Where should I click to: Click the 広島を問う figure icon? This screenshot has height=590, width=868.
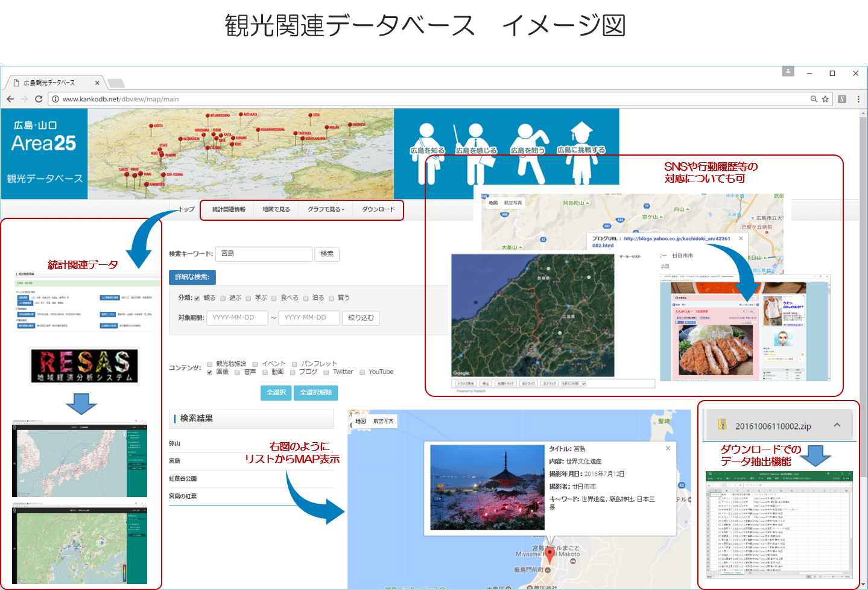coord(528,153)
